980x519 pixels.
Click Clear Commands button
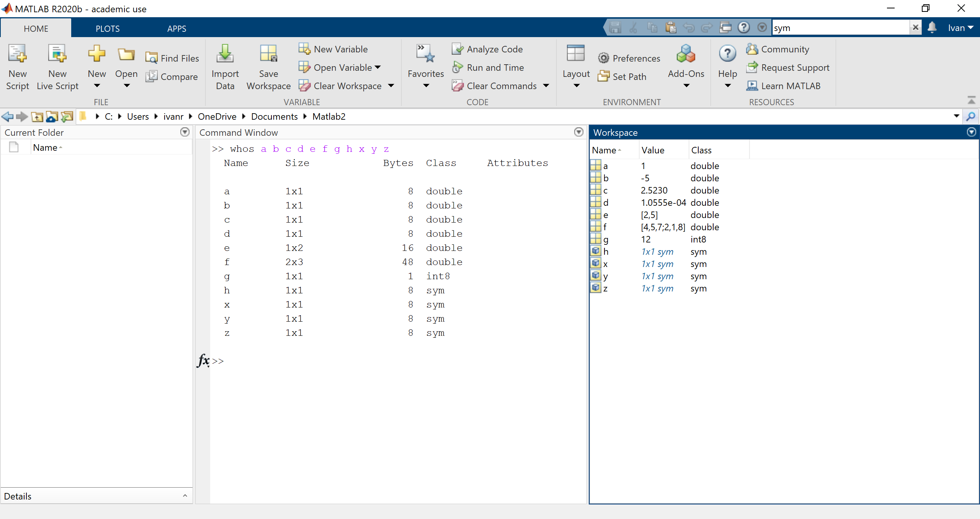pos(495,86)
